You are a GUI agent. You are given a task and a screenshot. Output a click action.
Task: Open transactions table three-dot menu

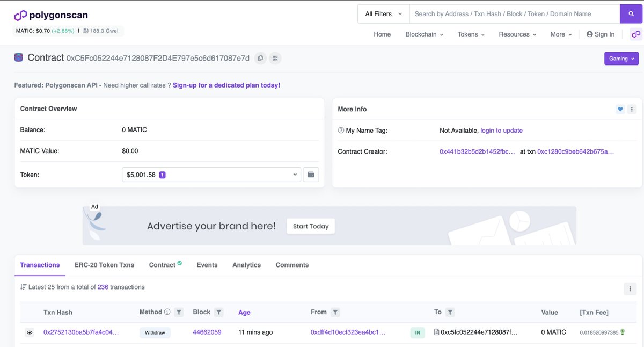click(630, 289)
